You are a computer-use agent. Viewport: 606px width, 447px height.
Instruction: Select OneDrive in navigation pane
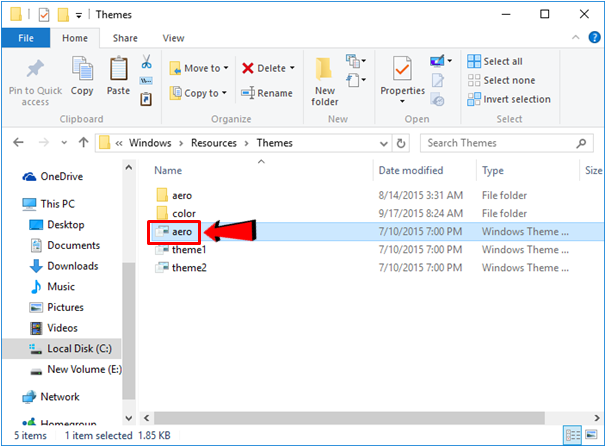coord(53,177)
